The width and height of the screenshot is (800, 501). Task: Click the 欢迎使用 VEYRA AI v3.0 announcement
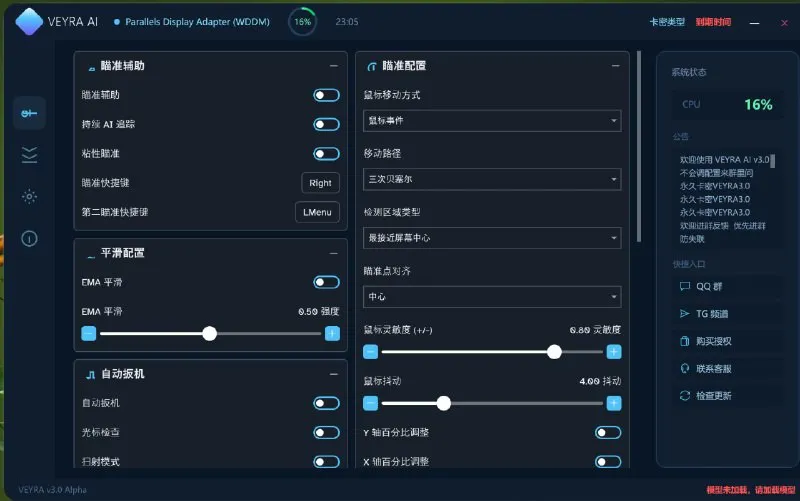(x=724, y=160)
